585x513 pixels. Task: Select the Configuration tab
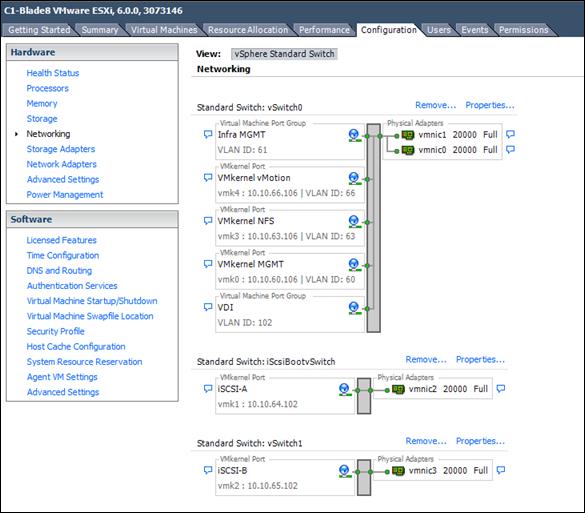point(388,30)
